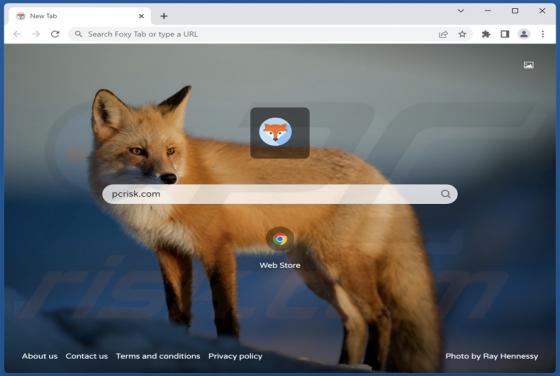
Task: Reload the page
Action: pos(55,34)
